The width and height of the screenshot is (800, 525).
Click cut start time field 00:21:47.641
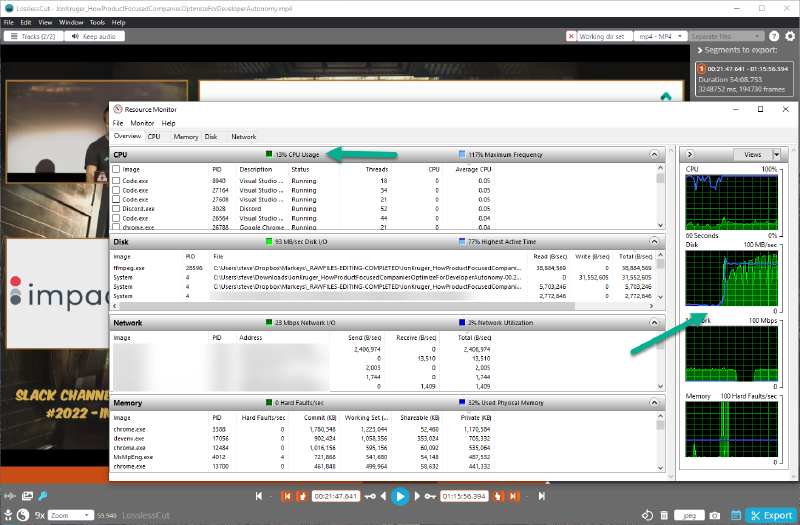click(336, 496)
